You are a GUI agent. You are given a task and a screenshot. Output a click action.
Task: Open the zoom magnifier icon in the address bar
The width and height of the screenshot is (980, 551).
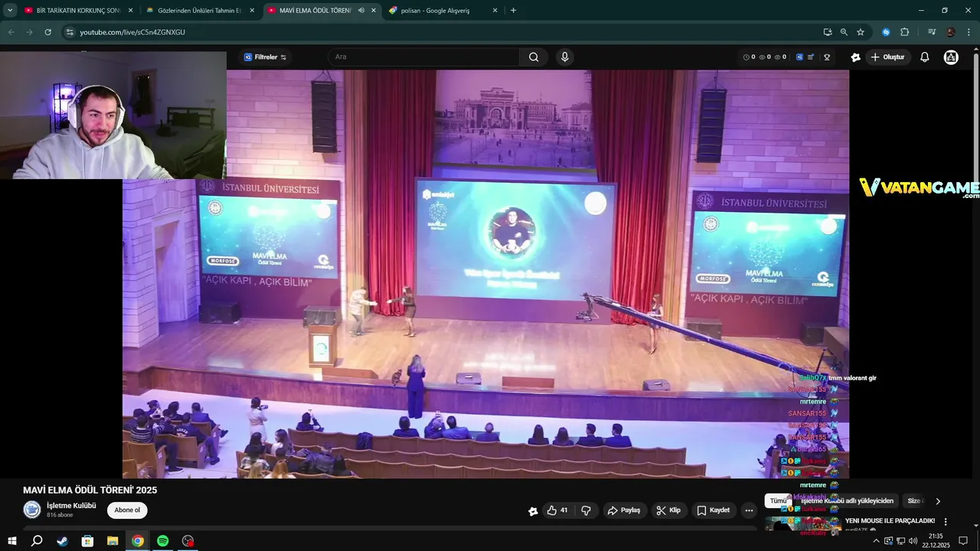[844, 32]
